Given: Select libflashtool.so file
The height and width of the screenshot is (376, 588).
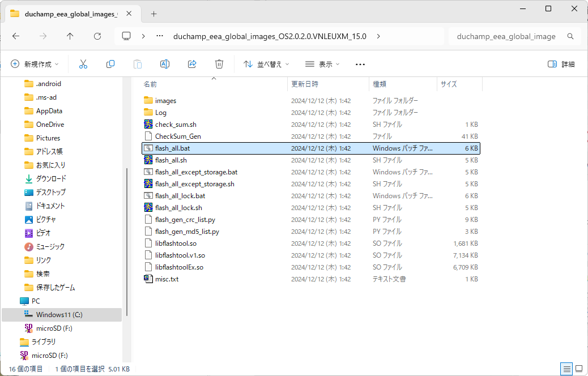Looking at the screenshot, I should pyautogui.click(x=310, y=243).
